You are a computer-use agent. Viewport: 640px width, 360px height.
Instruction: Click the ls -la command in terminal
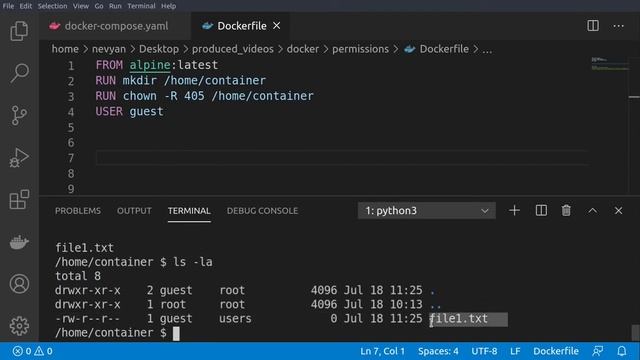point(193,262)
